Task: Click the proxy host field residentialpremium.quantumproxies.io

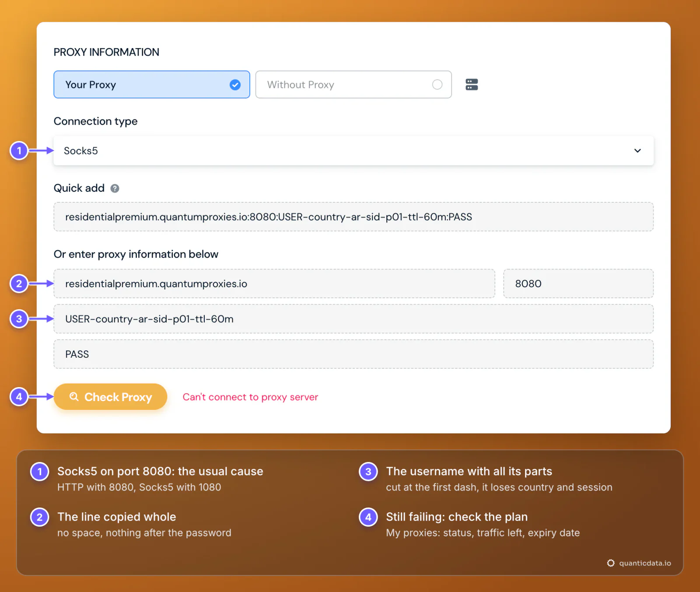Action: 274,284
